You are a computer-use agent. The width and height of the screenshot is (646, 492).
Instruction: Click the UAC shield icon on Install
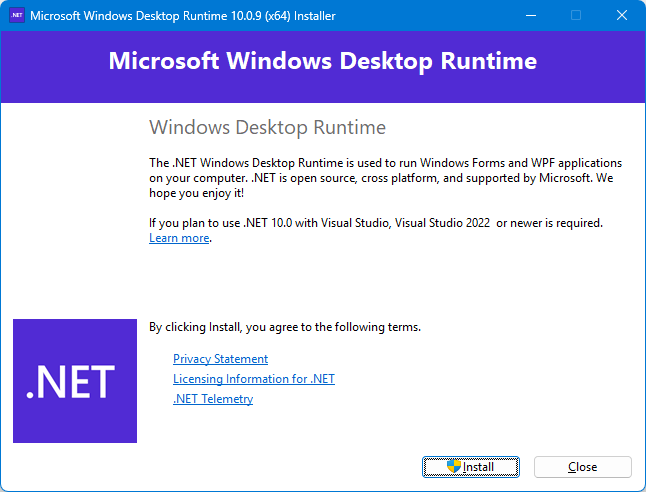click(454, 466)
